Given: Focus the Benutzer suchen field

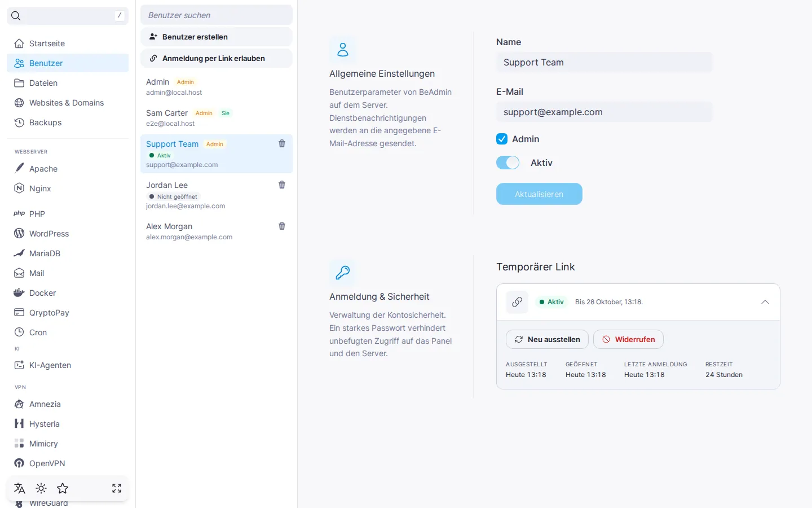Looking at the screenshot, I should tap(217, 15).
